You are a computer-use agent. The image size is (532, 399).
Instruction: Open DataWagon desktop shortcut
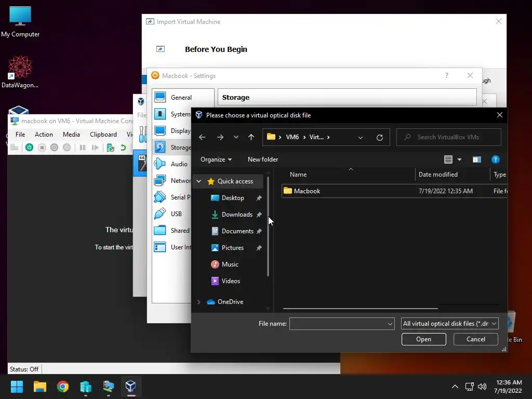[x=20, y=72]
